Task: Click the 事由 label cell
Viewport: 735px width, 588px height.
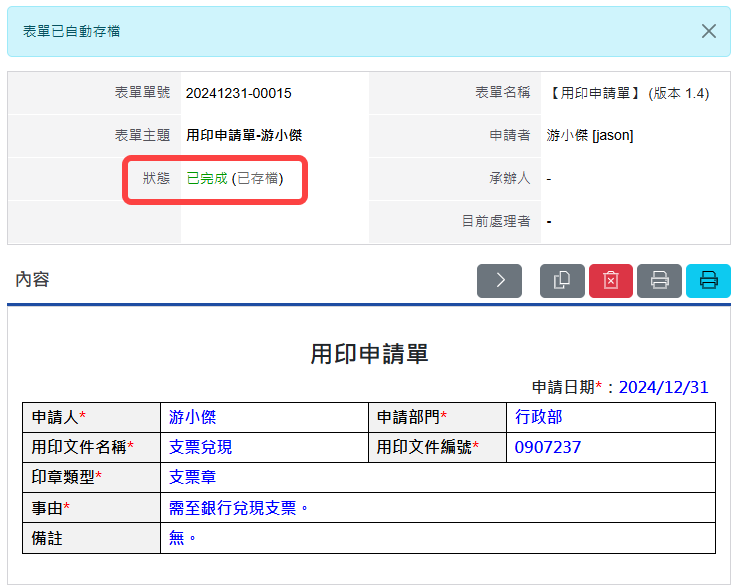Action: point(91,508)
